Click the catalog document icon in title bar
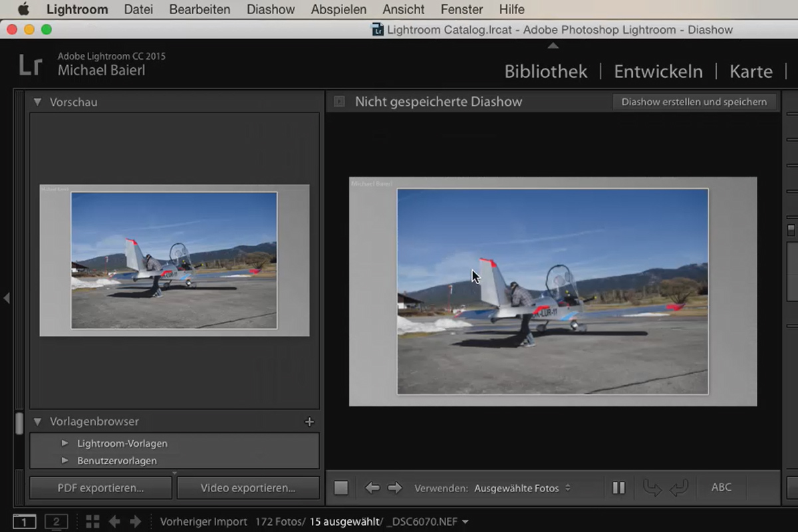 (x=378, y=29)
